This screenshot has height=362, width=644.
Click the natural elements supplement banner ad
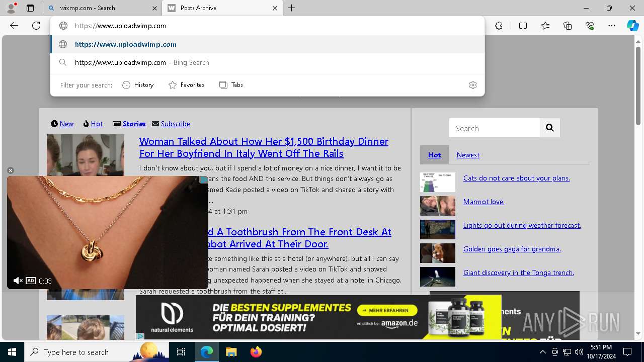(318, 317)
